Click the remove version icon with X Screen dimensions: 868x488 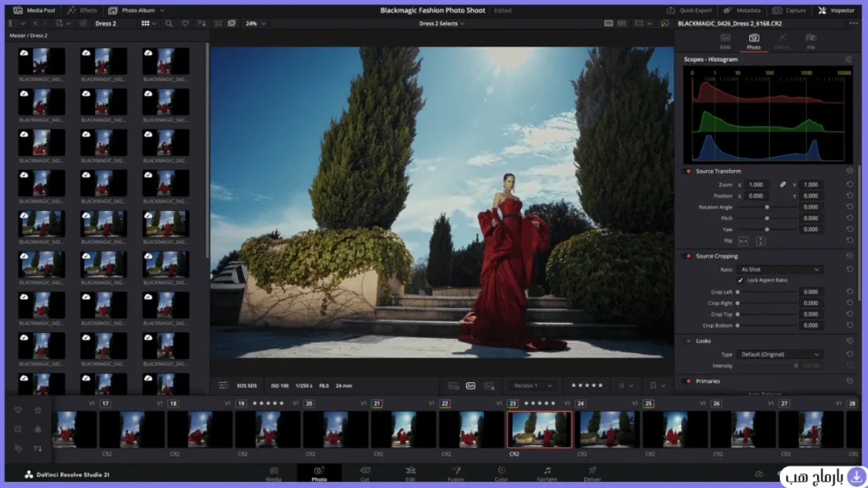click(x=489, y=385)
